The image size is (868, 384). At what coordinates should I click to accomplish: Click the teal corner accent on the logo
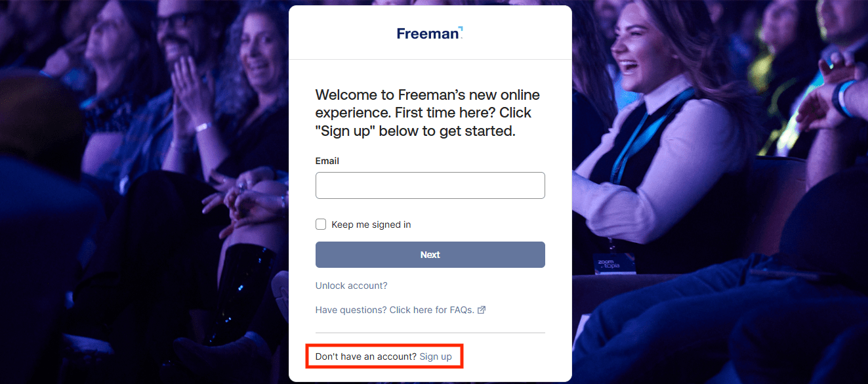point(460,29)
